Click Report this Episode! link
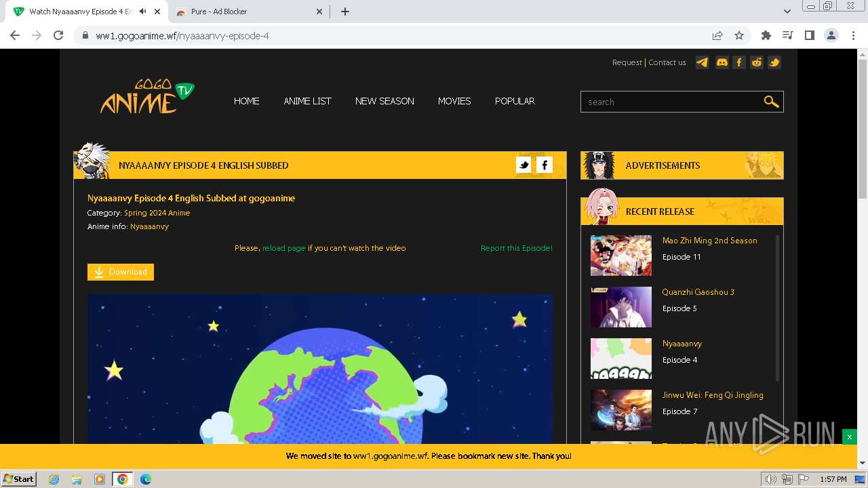The width and height of the screenshot is (868, 488). (517, 248)
